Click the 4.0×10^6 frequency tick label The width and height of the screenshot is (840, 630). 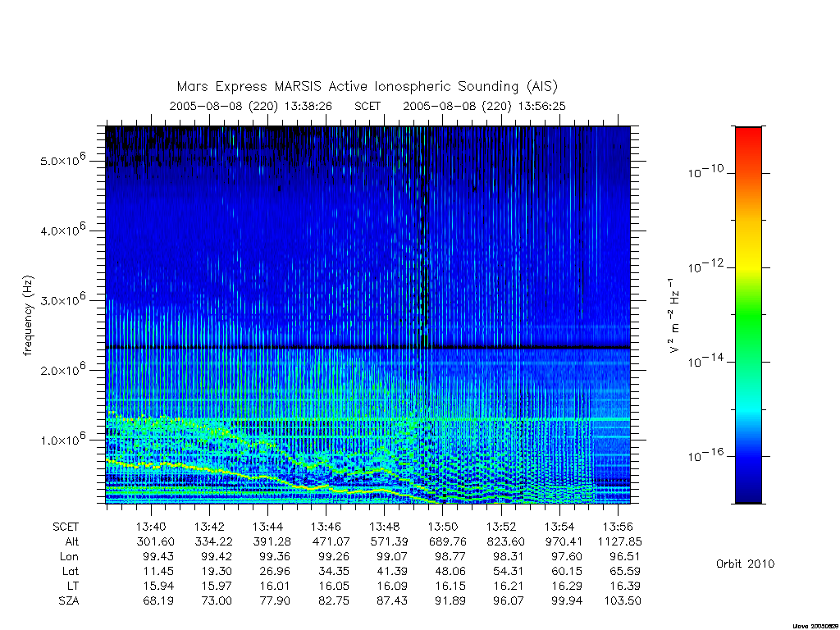tap(62, 229)
